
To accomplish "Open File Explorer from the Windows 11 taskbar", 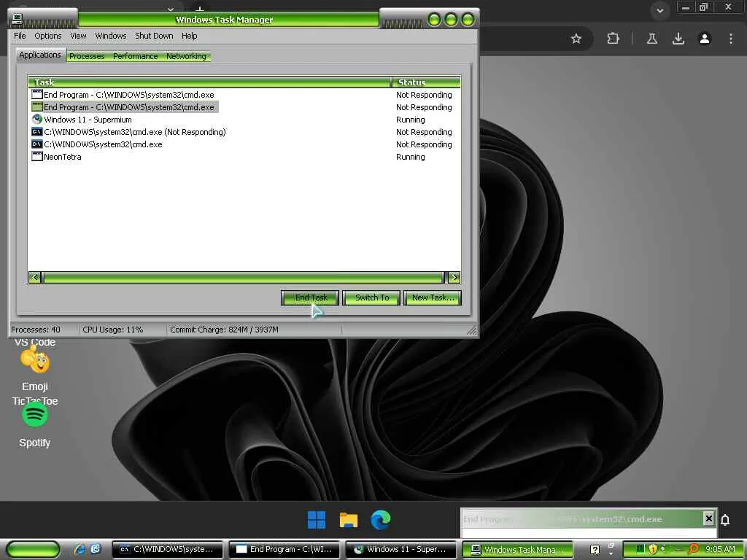I will pos(348,519).
